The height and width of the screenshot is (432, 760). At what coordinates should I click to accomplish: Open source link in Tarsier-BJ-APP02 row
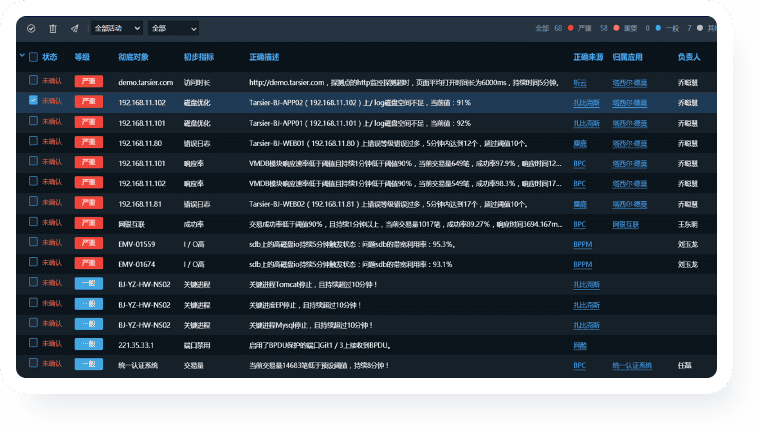pyautogui.click(x=586, y=103)
